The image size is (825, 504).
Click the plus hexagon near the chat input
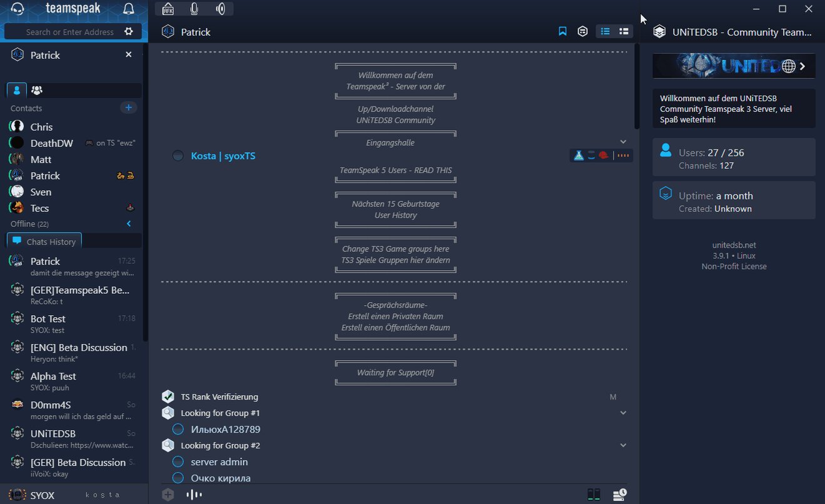coord(168,494)
